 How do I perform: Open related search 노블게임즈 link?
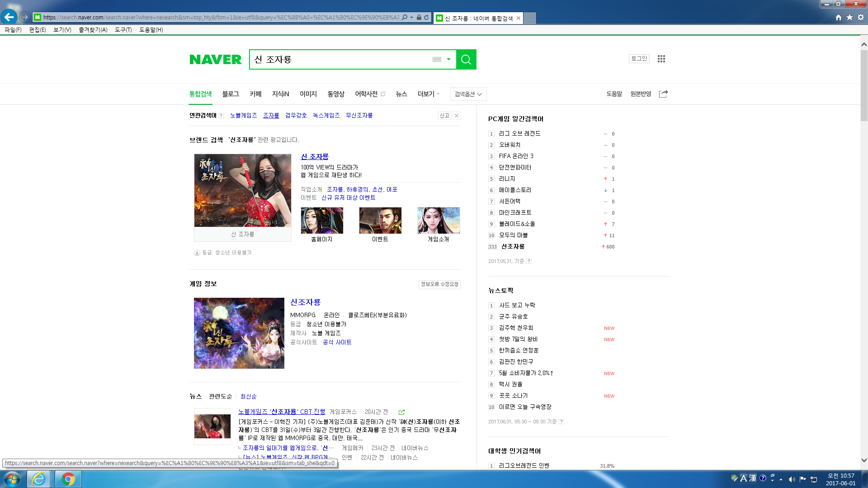pos(243,115)
